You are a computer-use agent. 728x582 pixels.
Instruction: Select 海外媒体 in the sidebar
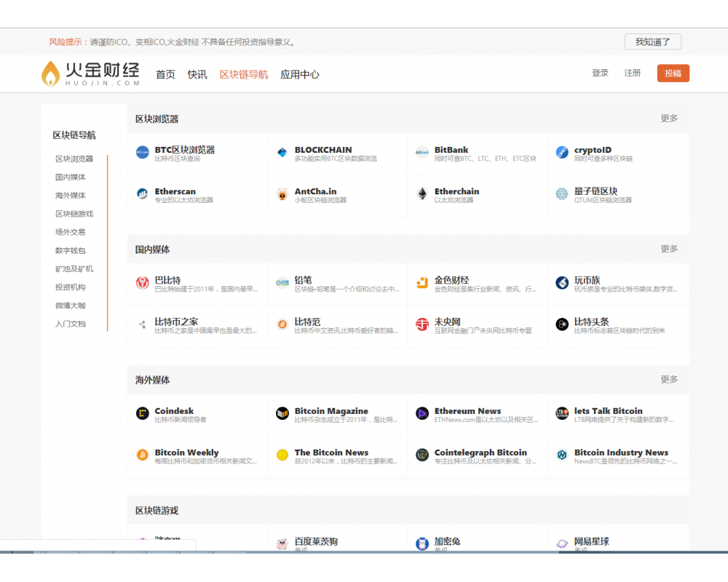point(71,196)
